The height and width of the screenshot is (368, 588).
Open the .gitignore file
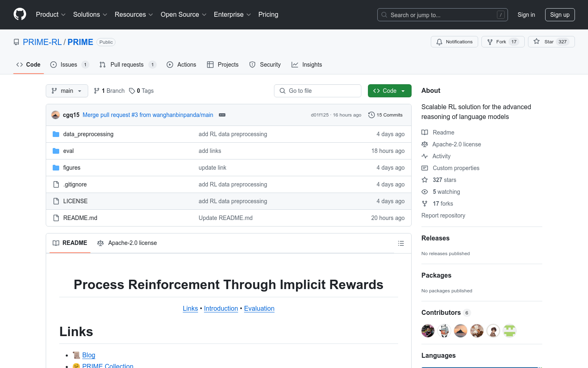click(75, 184)
